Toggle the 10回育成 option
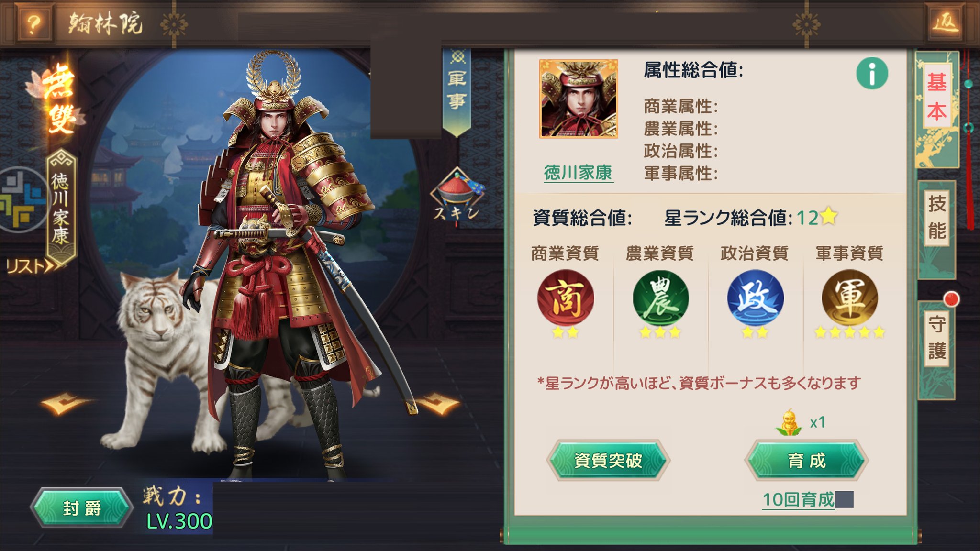The width and height of the screenshot is (980, 551). (x=808, y=500)
